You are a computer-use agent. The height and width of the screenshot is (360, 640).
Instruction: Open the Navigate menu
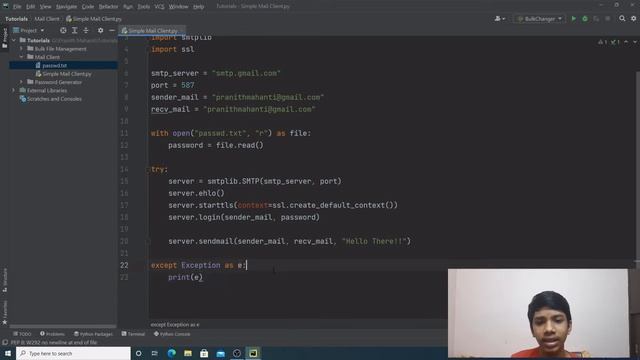(66, 7)
